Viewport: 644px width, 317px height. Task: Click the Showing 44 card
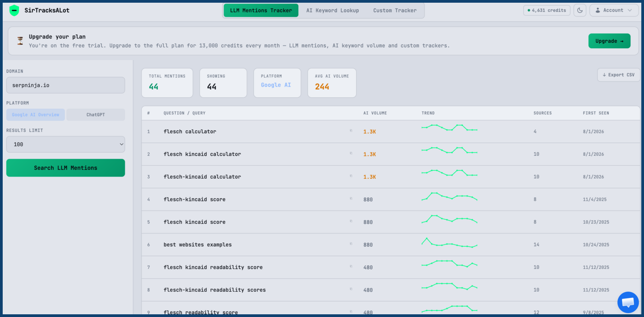tap(223, 83)
